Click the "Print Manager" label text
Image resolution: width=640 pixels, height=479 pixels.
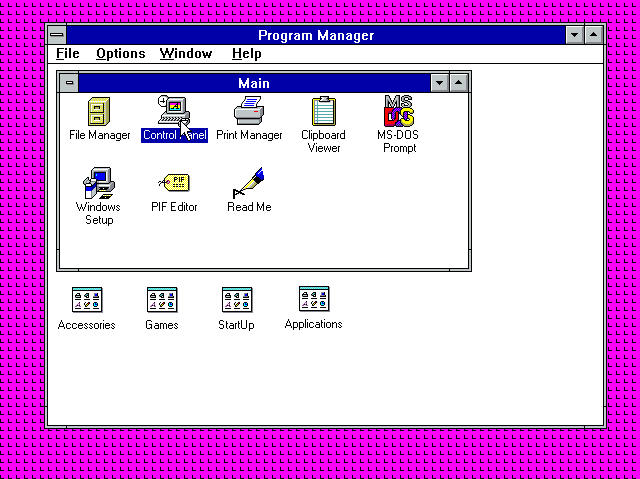point(249,135)
